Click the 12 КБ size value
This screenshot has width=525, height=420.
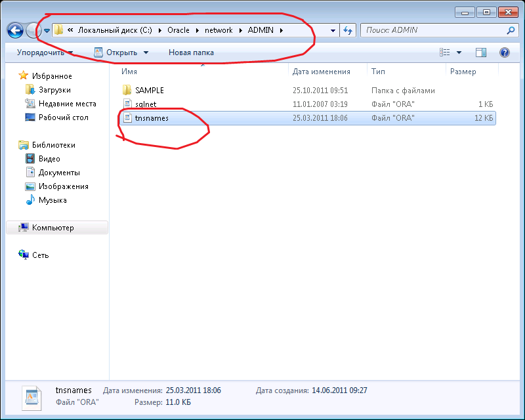click(484, 118)
